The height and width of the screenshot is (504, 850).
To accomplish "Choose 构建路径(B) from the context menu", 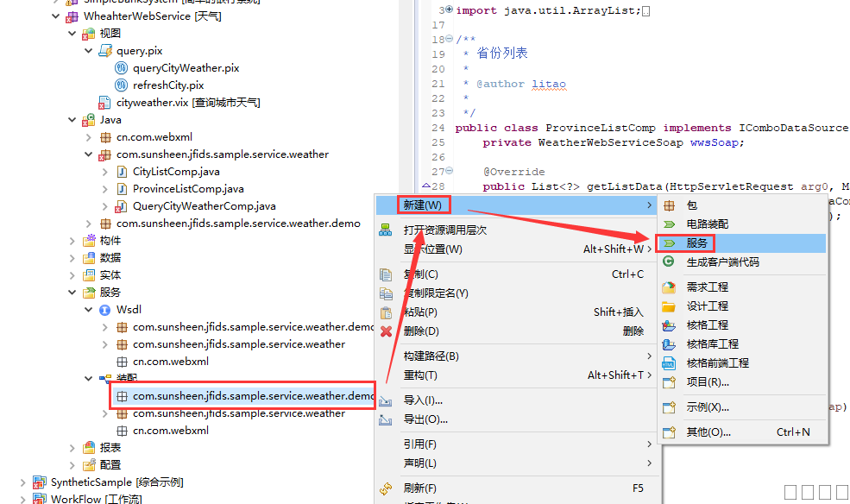I will [431, 356].
